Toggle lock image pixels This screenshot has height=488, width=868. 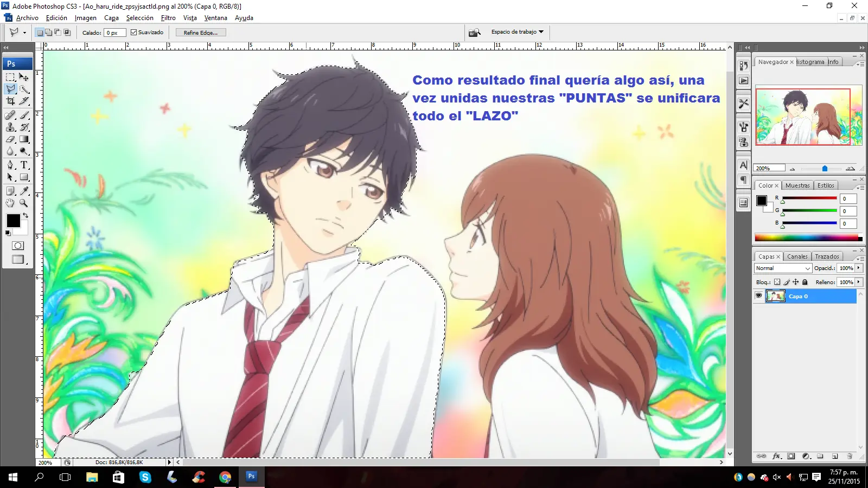(x=787, y=282)
